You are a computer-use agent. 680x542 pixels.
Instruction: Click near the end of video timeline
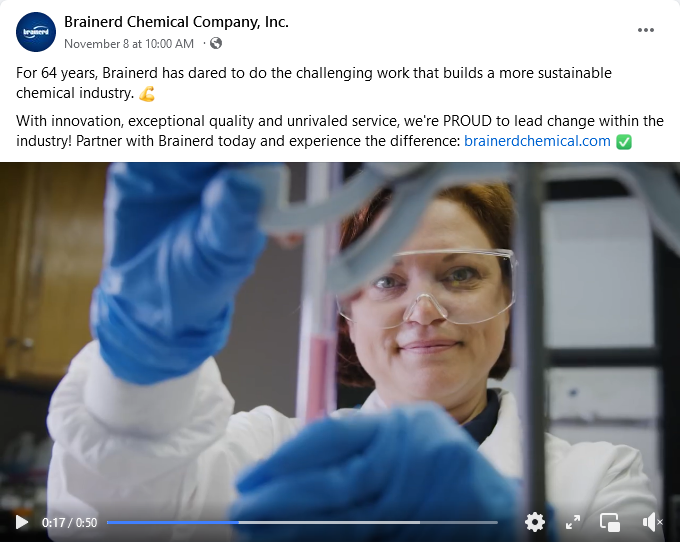492,522
